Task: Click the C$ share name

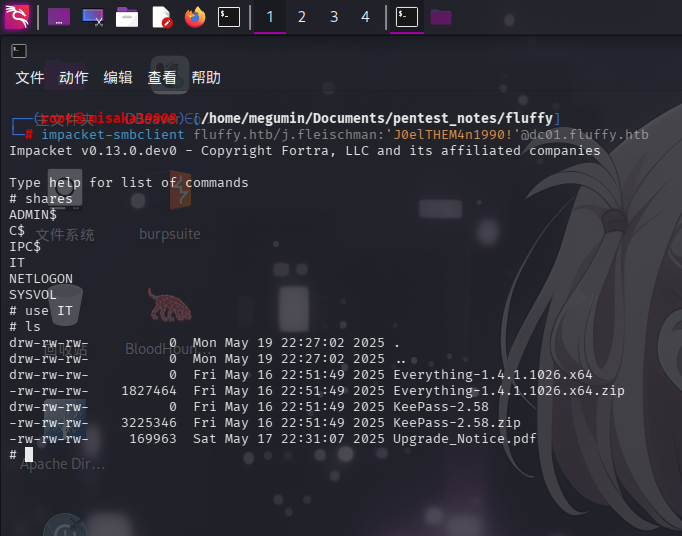Action: click(17, 231)
